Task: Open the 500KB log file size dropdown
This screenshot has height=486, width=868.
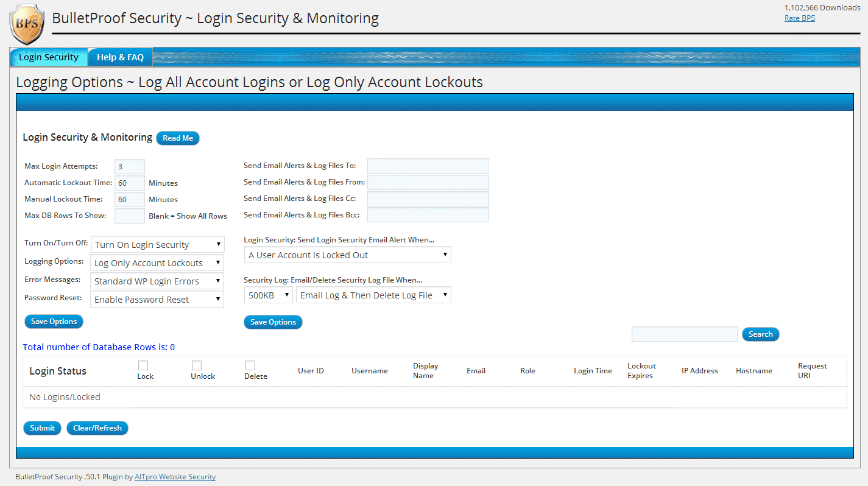Action: point(268,295)
